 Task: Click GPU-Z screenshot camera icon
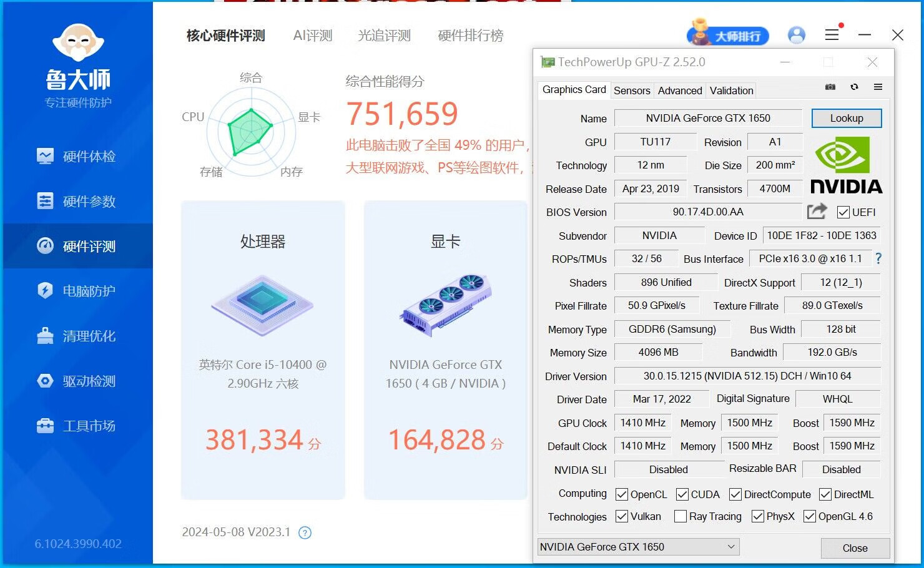[830, 87]
